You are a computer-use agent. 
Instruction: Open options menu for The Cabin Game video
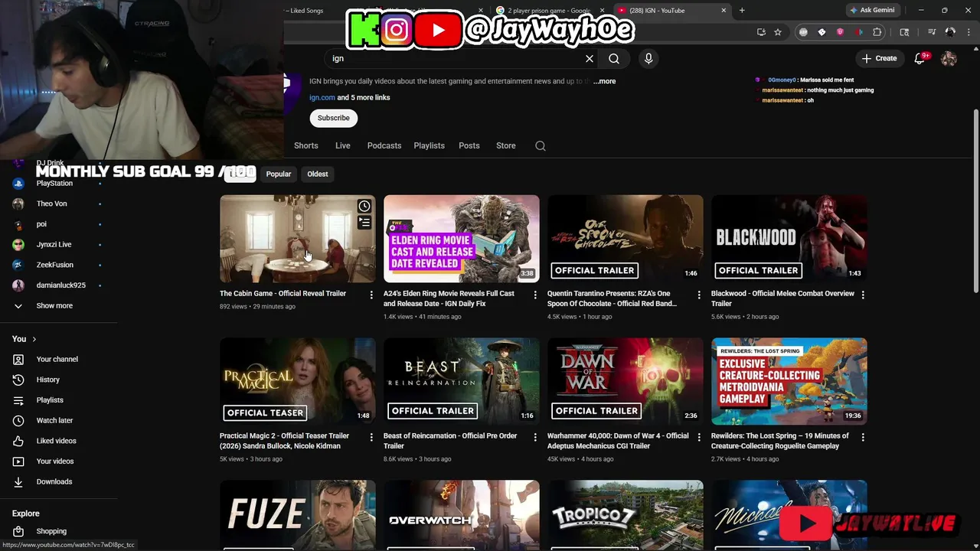(371, 295)
